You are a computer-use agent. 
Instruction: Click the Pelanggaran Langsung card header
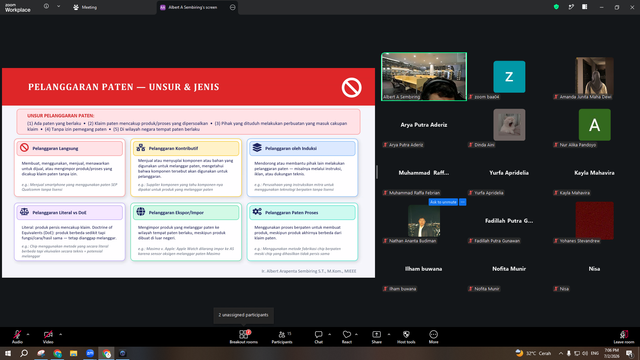pos(69,148)
